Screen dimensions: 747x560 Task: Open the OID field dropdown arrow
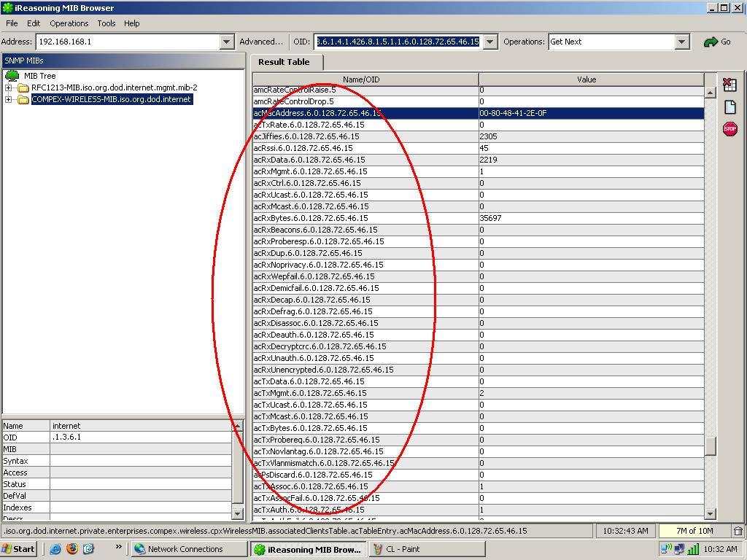point(490,42)
